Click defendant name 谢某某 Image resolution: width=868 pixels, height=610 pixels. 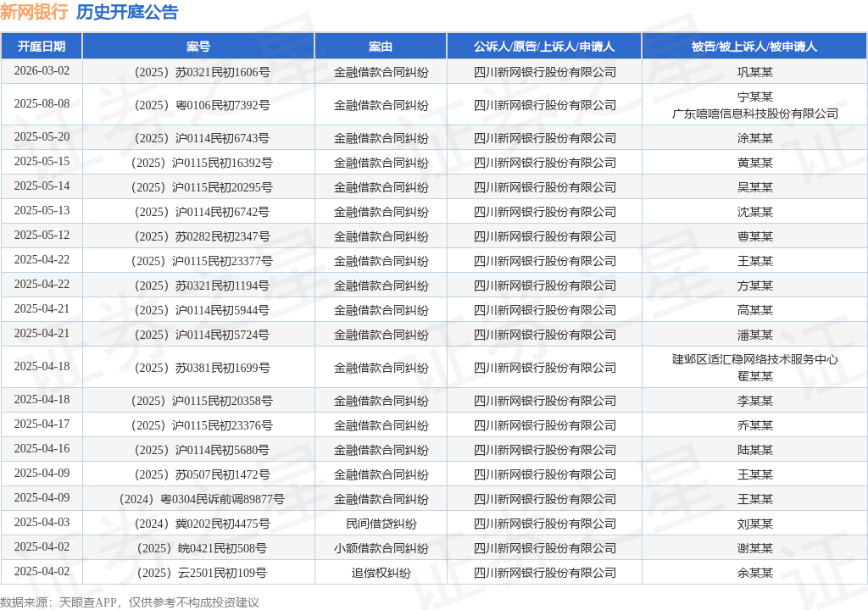754,548
